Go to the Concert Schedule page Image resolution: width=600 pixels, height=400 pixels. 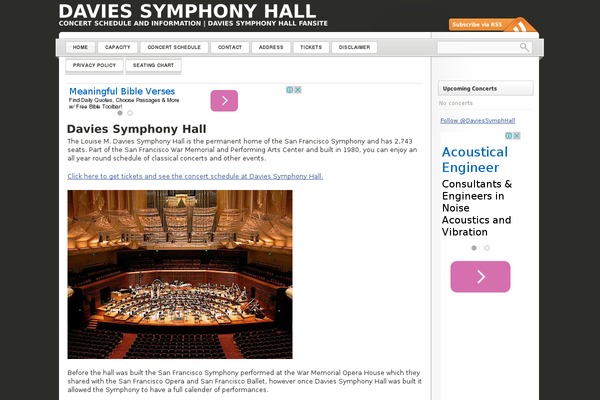click(x=174, y=47)
